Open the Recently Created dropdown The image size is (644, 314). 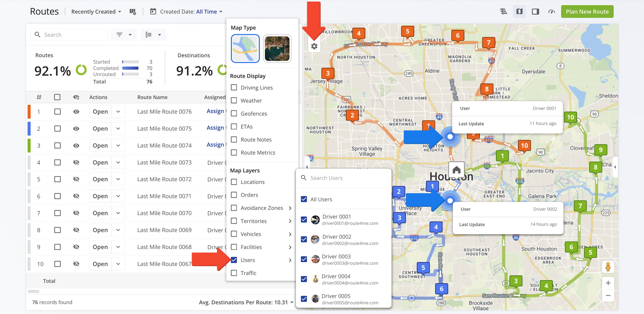(96, 12)
